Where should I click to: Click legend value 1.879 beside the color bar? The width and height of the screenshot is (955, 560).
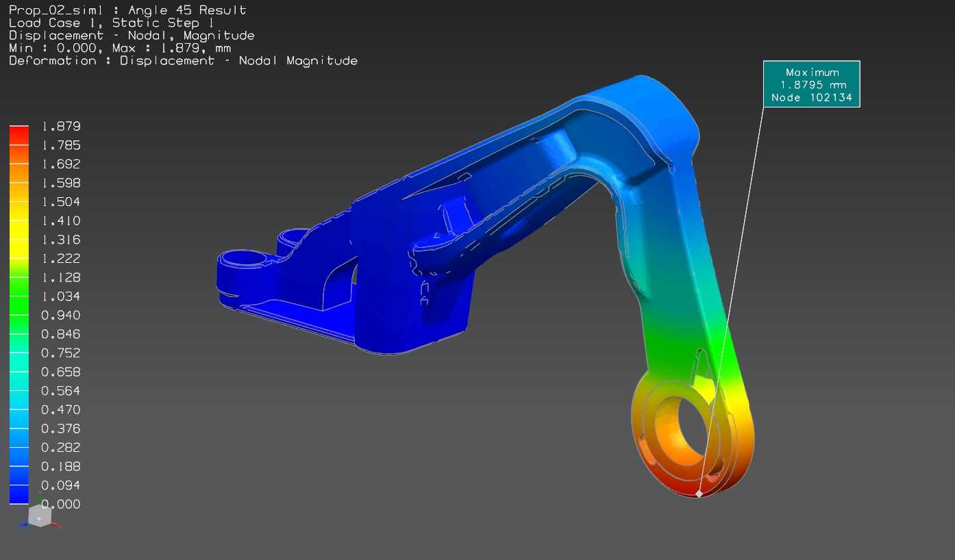61,126
